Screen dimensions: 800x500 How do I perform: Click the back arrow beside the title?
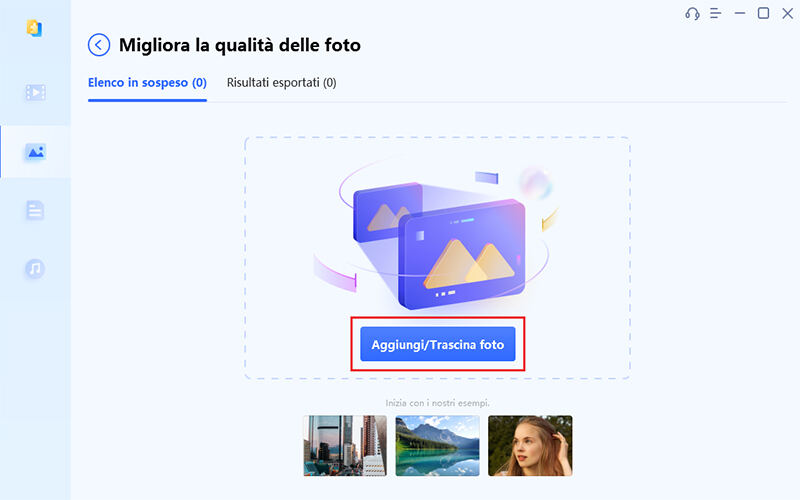coord(98,45)
